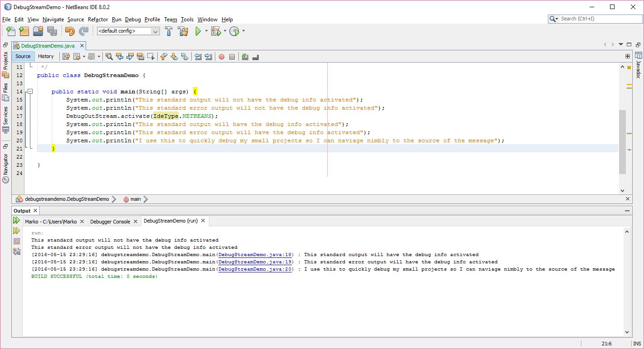Image resolution: width=644 pixels, height=349 pixels.
Task: Build the project with the hammer icon
Action: [x=169, y=31]
